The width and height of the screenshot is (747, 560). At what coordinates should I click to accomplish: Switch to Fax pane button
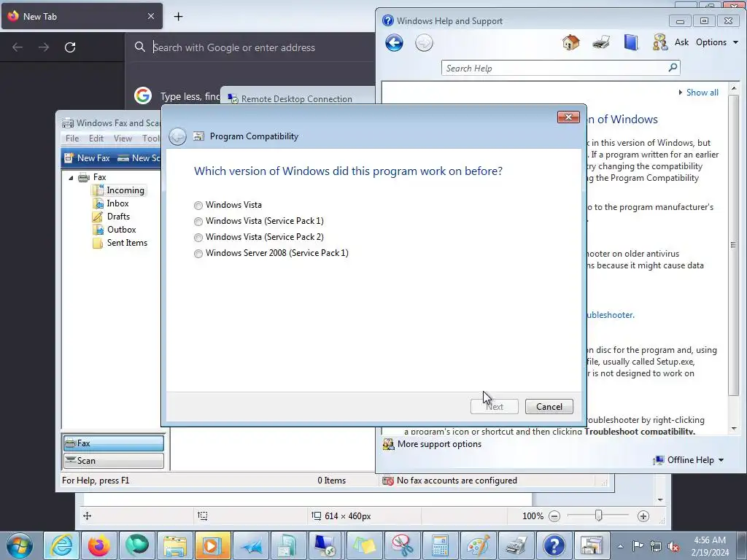pyautogui.click(x=113, y=443)
